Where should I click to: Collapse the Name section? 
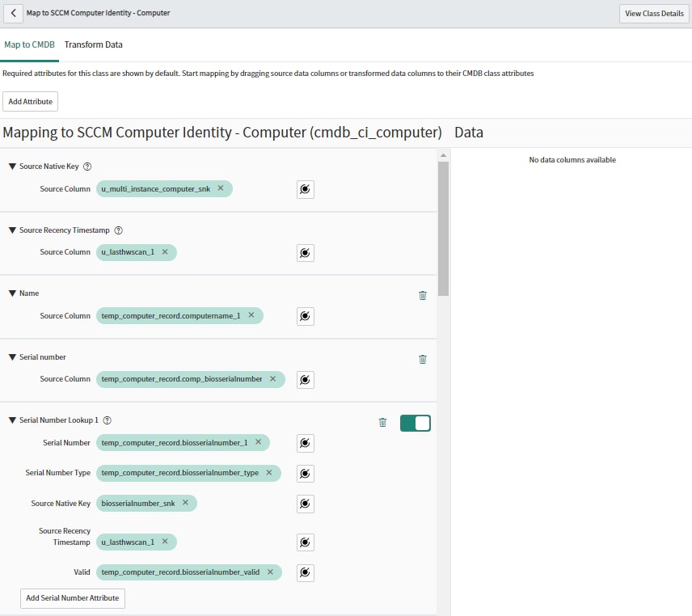click(x=12, y=293)
